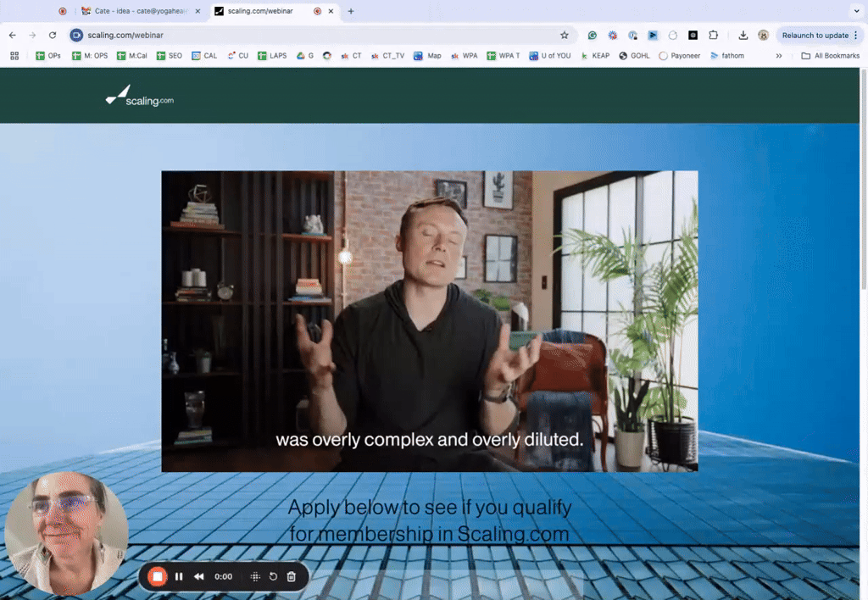Click Relaunch to update button

[x=815, y=35]
